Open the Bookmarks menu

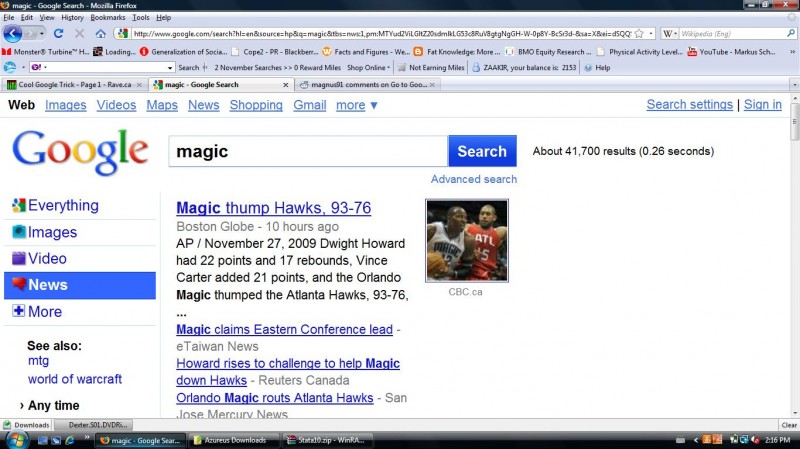[x=108, y=17]
